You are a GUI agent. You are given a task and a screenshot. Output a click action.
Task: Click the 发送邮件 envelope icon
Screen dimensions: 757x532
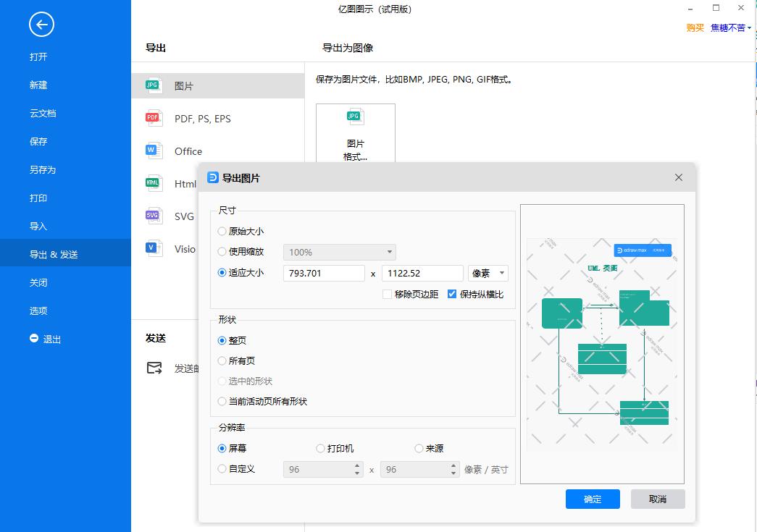point(154,368)
